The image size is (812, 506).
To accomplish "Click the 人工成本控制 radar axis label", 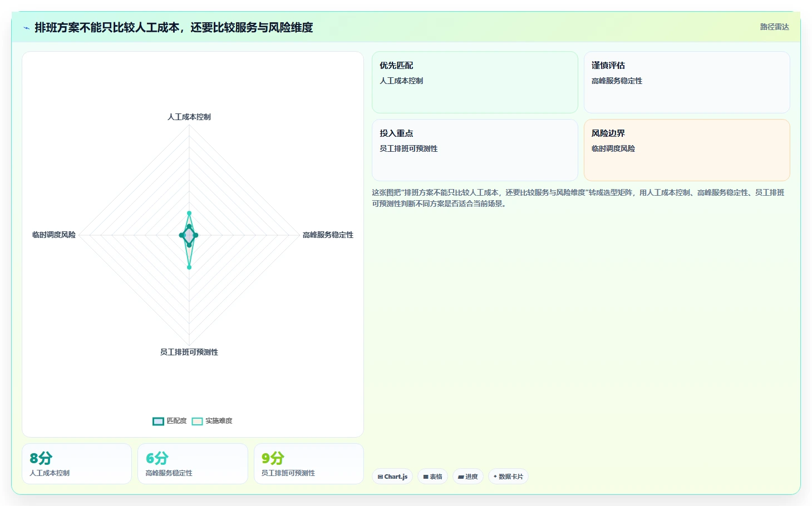I will [x=189, y=117].
